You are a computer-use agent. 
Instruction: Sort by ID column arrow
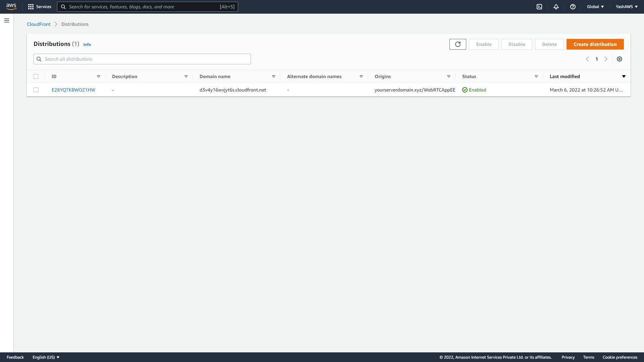(99, 76)
